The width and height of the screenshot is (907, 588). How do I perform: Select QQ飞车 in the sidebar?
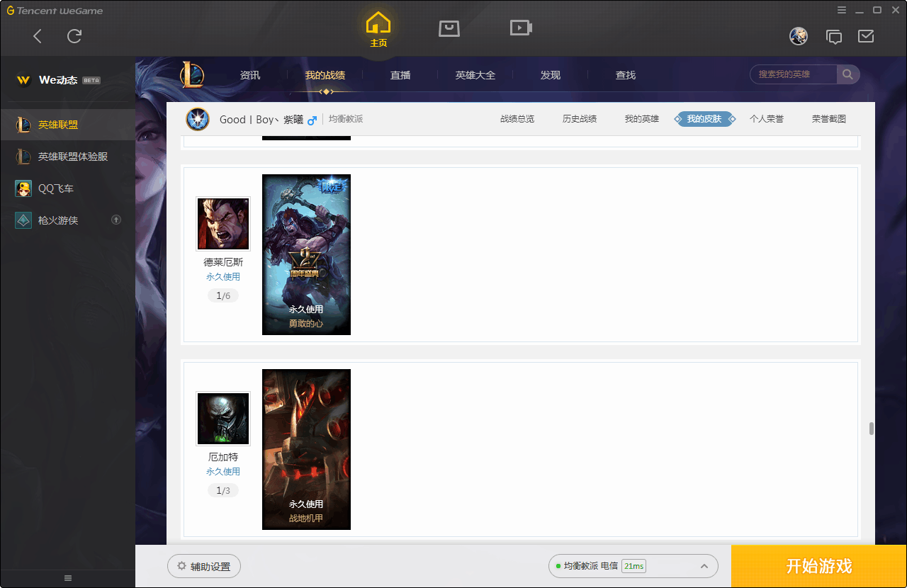pos(67,188)
